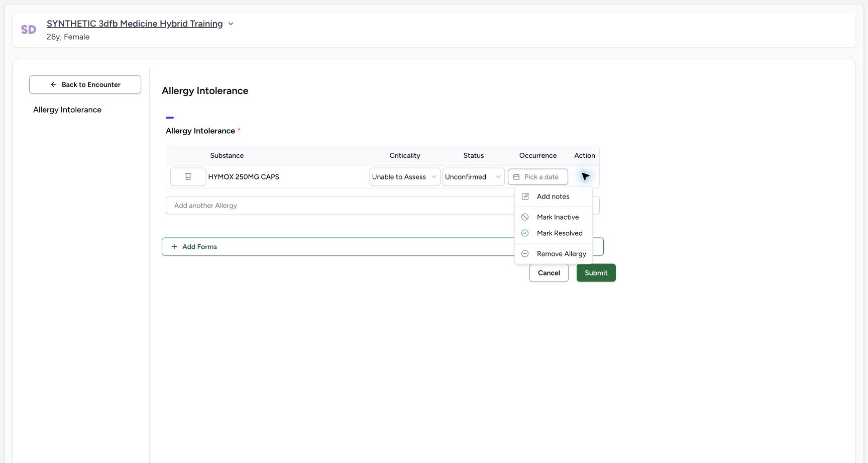Select Allergy Intolerance in the sidebar
The height and width of the screenshot is (463, 868).
tap(67, 110)
